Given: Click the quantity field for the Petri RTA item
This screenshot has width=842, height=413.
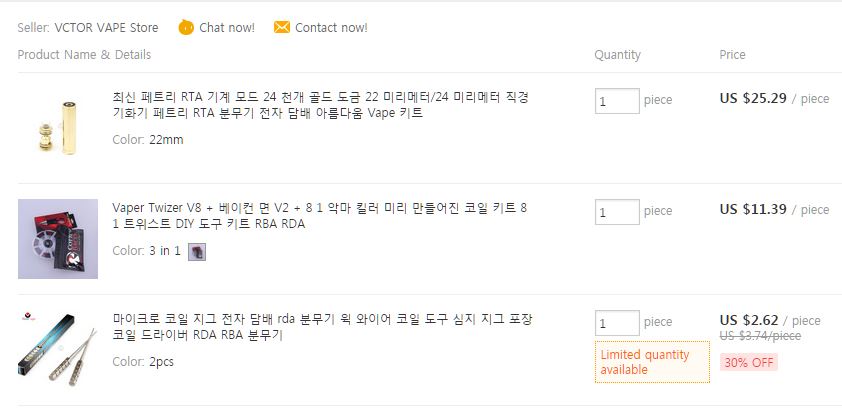Looking at the screenshot, I should pyautogui.click(x=617, y=101).
